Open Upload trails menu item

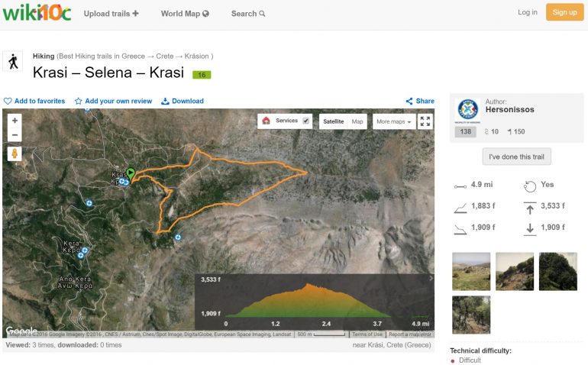point(111,13)
